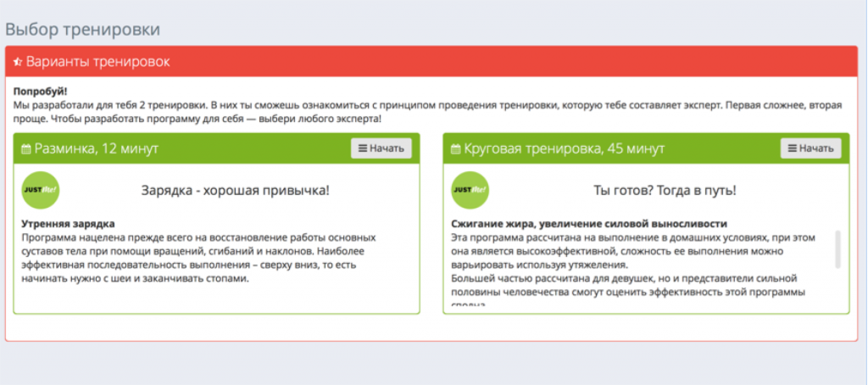The image size is (868, 385).
Task: Click the bold Попробуй! text
Action: point(39,92)
